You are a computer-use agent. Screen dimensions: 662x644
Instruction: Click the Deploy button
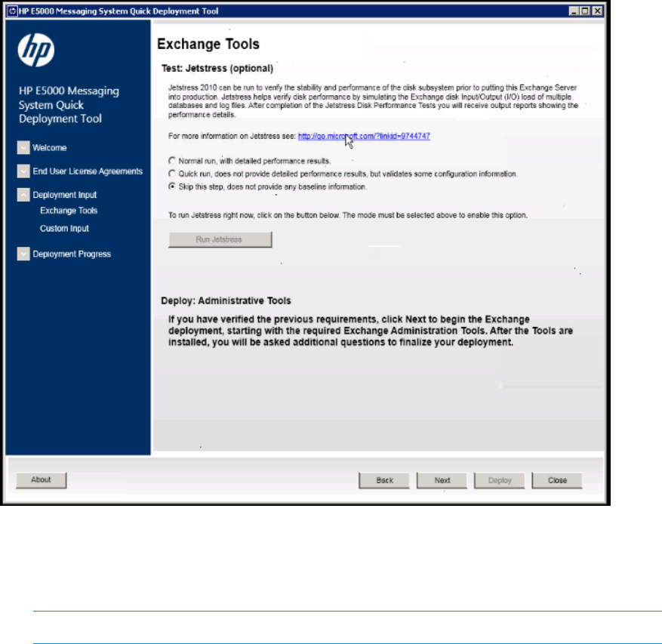[500, 480]
